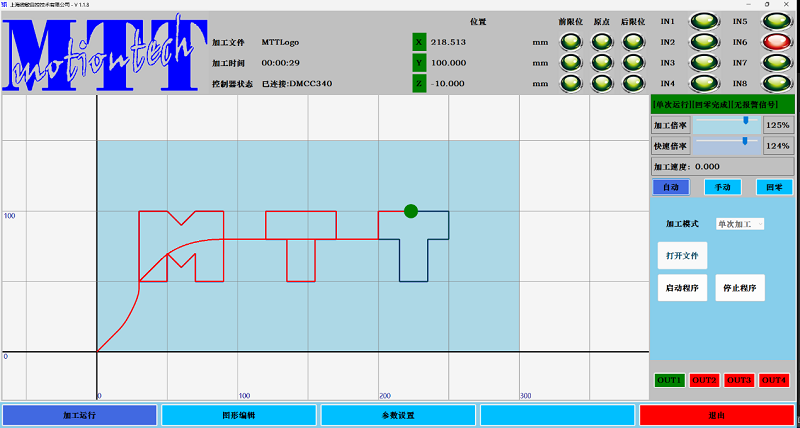Click the 加工倍率 slider handle

[x=746, y=120]
